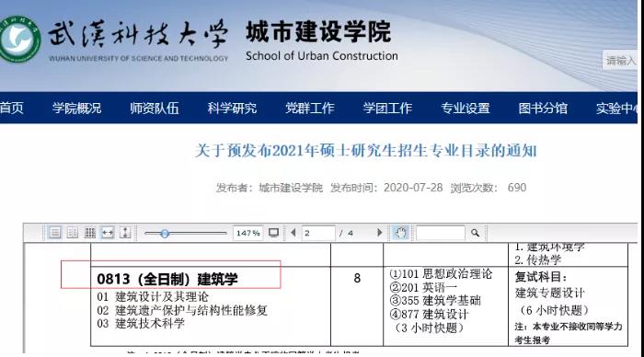644x357 pixels.
Task: Click the document search magnifier icon
Action: point(476,233)
